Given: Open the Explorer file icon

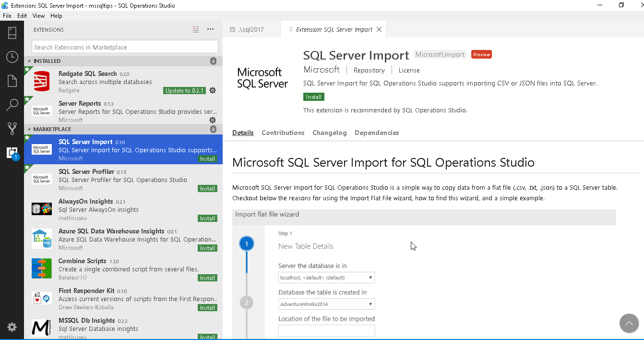Looking at the screenshot, I should 12,81.
